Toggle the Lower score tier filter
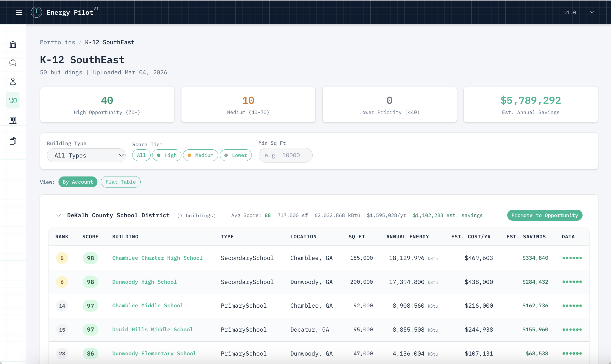Image resolution: width=611 pixels, height=364 pixels. (236, 155)
